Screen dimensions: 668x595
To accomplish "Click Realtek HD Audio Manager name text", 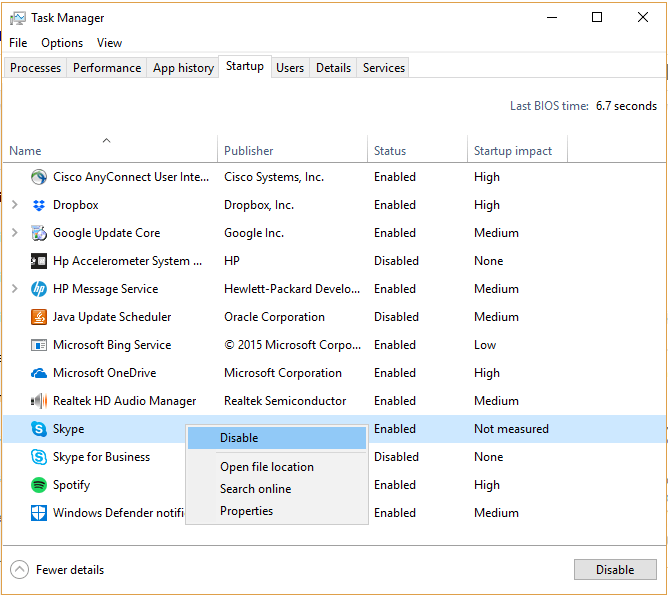I will pos(124,401).
